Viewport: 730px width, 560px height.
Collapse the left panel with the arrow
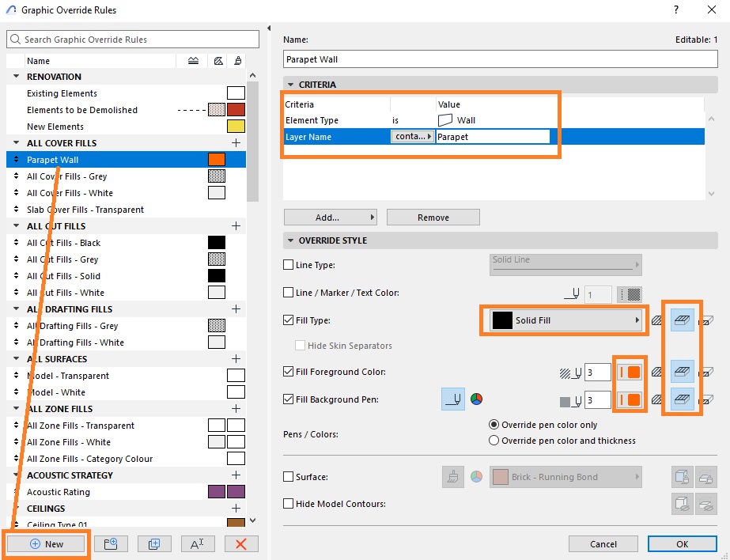coord(269,28)
